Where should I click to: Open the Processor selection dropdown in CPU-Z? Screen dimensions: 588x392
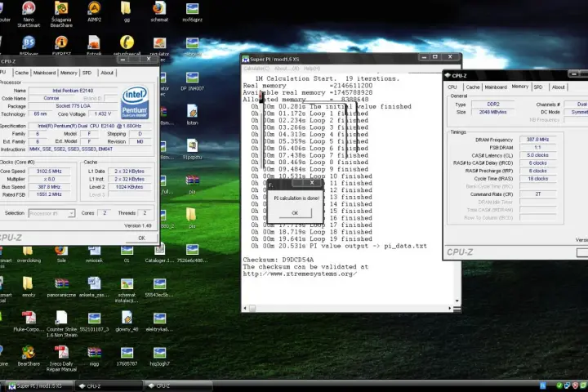[51, 213]
